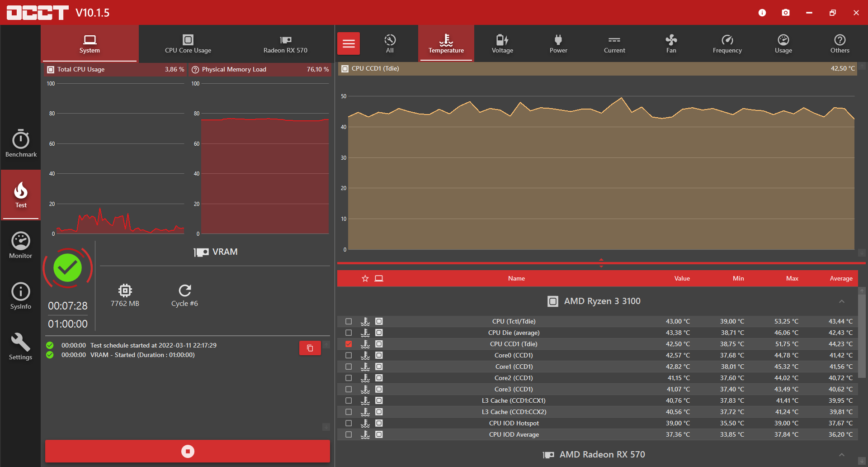The image size is (868, 467).
Task: Click the green checkmark test status indicator
Action: click(x=68, y=268)
